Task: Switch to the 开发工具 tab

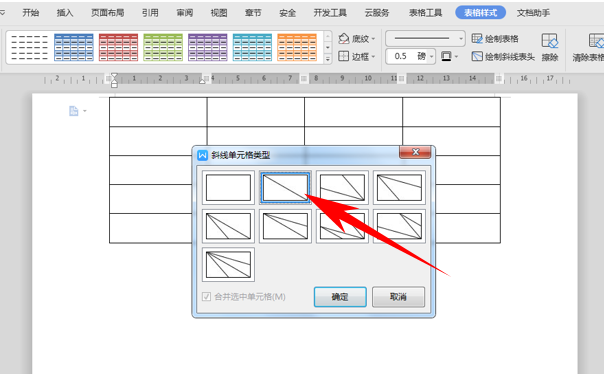Action: [x=330, y=13]
